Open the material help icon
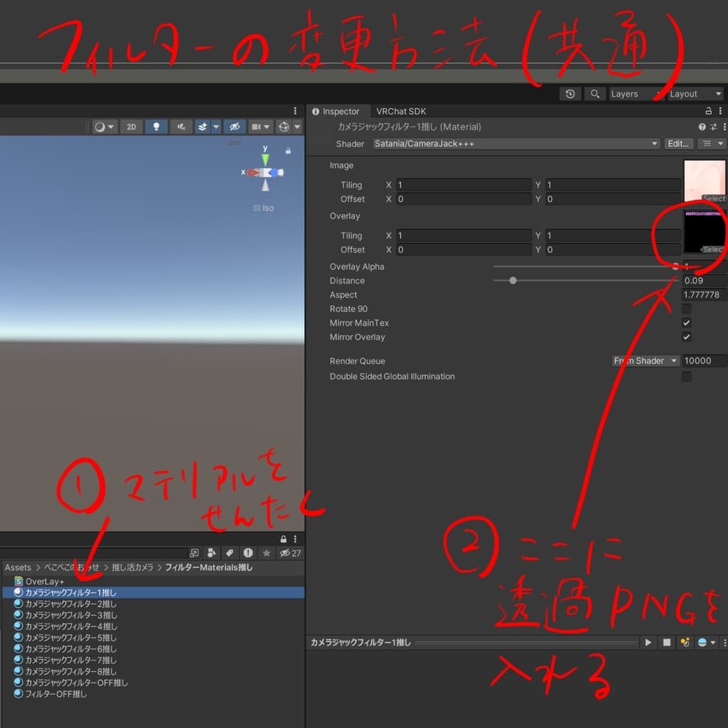Screen dimensions: 728x728 [x=702, y=127]
